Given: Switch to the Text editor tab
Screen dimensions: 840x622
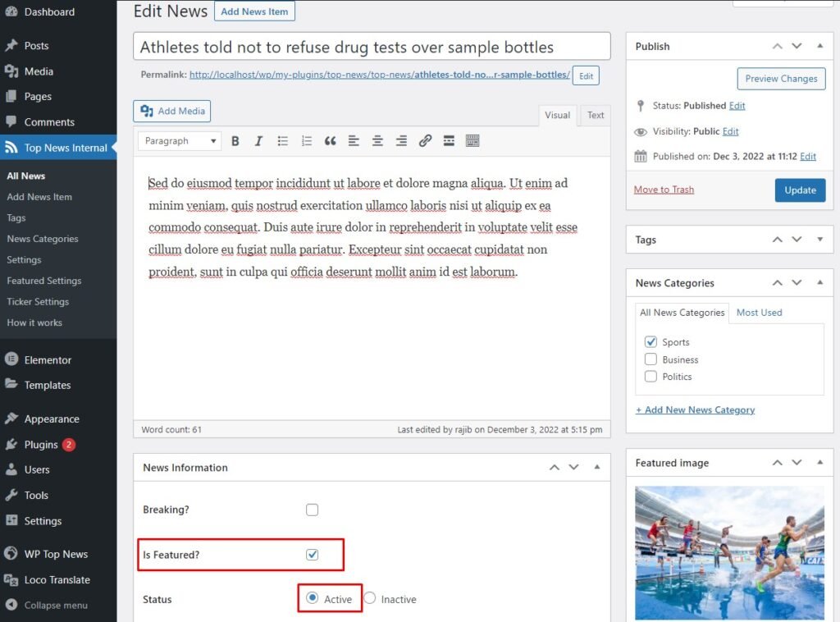Looking at the screenshot, I should click(x=596, y=116).
